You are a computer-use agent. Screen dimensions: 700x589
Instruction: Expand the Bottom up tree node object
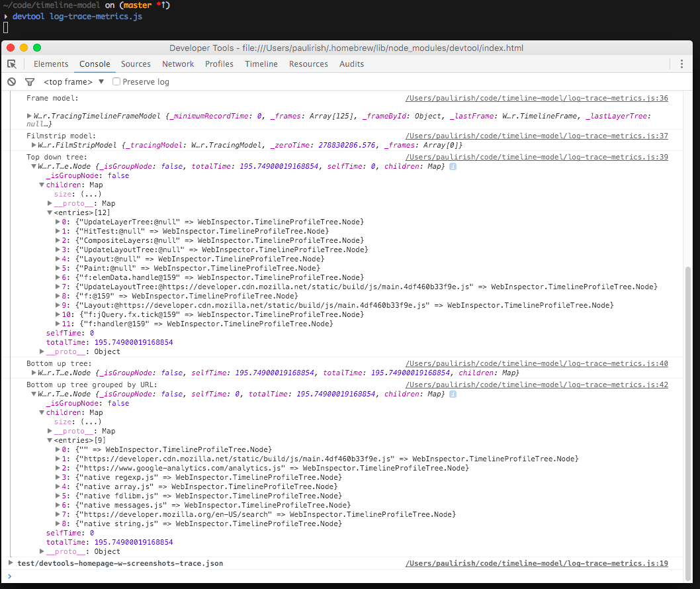[34, 373]
